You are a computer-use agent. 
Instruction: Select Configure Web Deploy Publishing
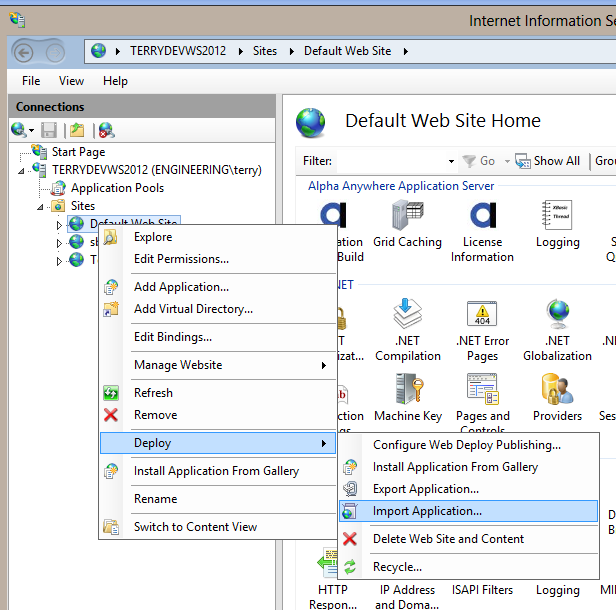[x=468, y=445]
